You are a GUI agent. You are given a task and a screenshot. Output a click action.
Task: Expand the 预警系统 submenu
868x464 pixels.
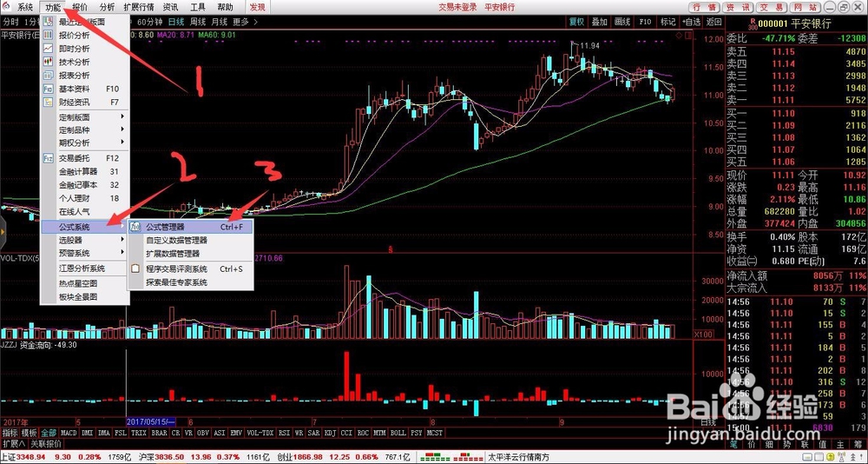(x=122, y=253)
